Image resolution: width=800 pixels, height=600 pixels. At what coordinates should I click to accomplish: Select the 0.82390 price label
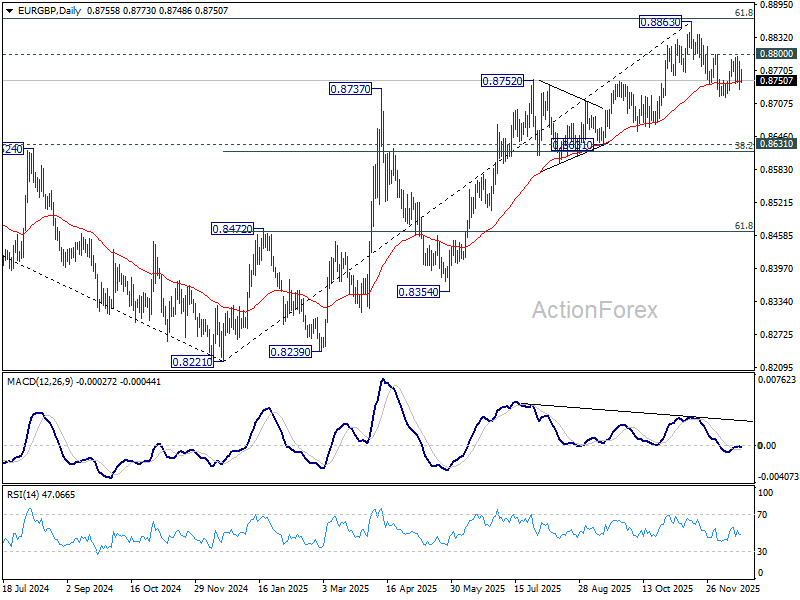[290, 352]
